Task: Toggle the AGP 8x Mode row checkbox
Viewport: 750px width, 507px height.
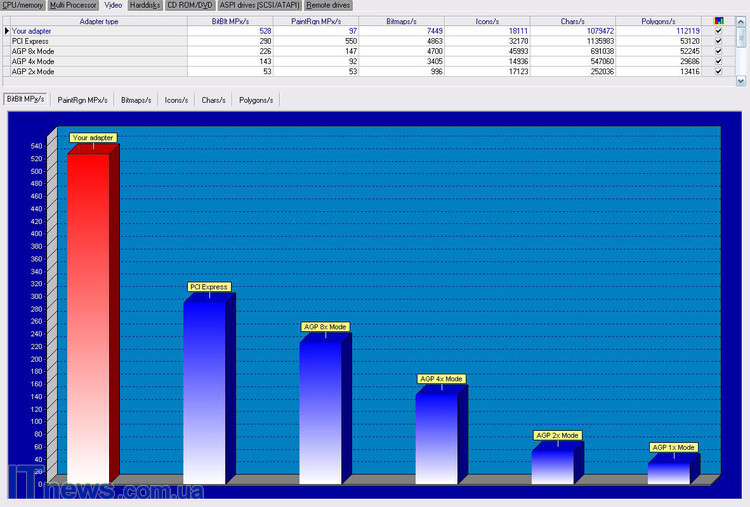Action: (719, 51)
